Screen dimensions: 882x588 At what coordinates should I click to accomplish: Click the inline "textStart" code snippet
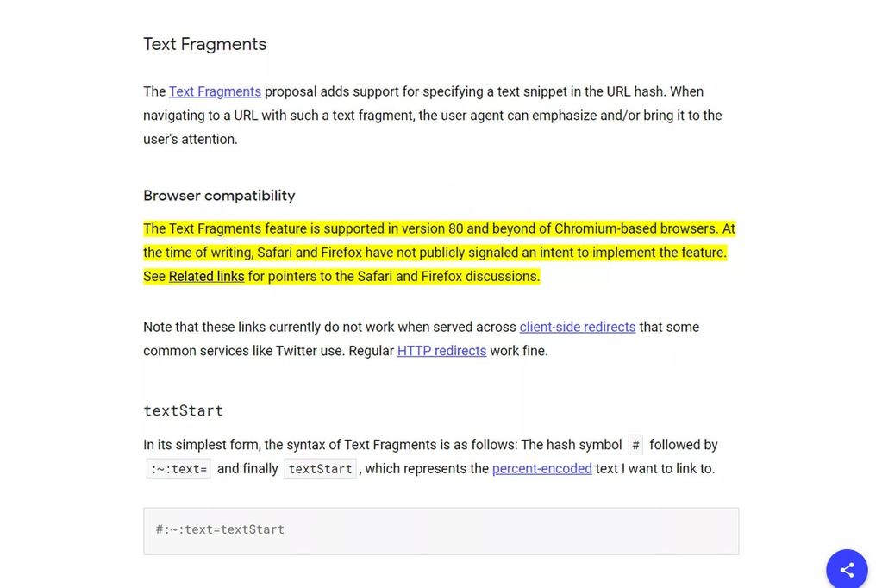(320, 468)
